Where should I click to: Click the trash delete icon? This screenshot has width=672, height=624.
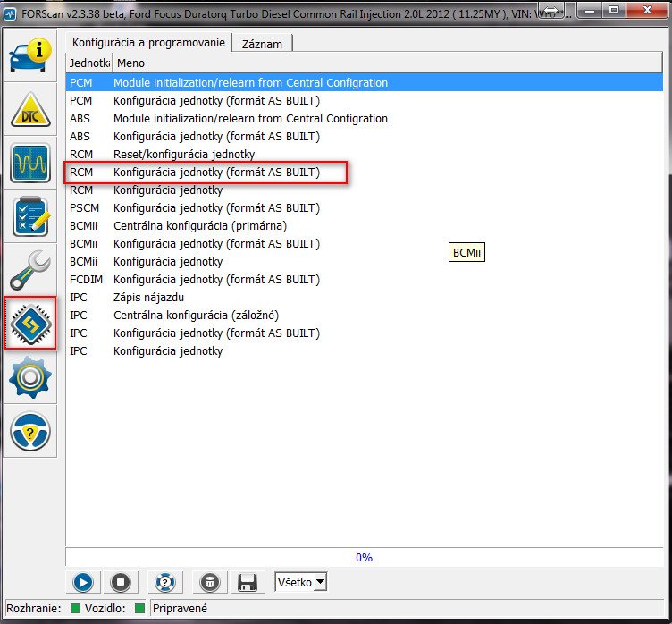click(208, 583)
